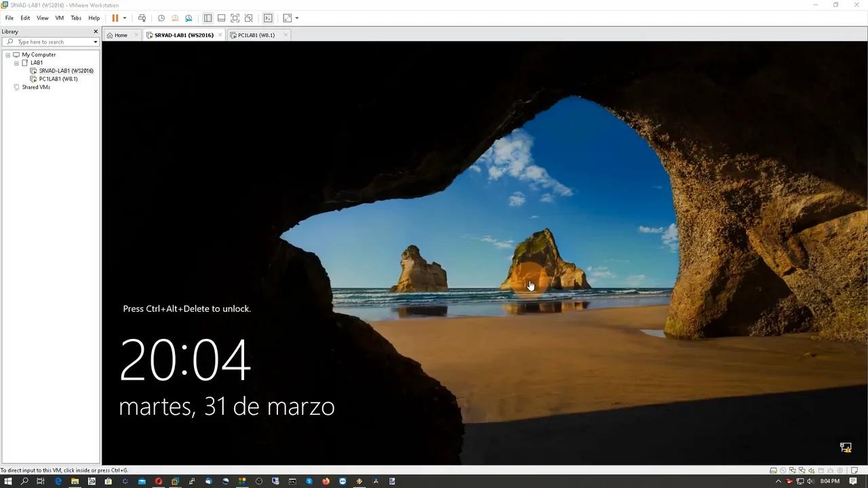Screen dimensions: 868x488
Task: Open the Snapshot Manager icon
Action: [189, 18]
